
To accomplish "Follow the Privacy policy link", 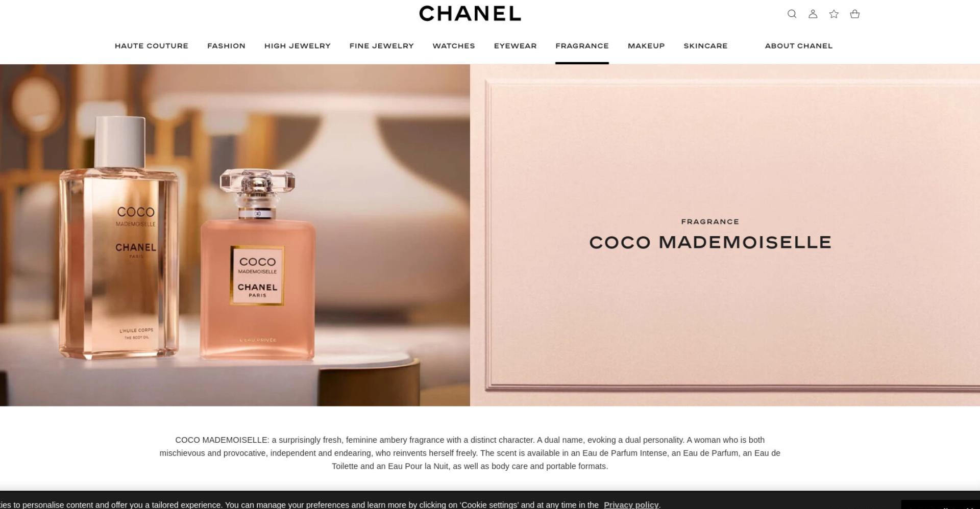I will [x=631, y=504].
